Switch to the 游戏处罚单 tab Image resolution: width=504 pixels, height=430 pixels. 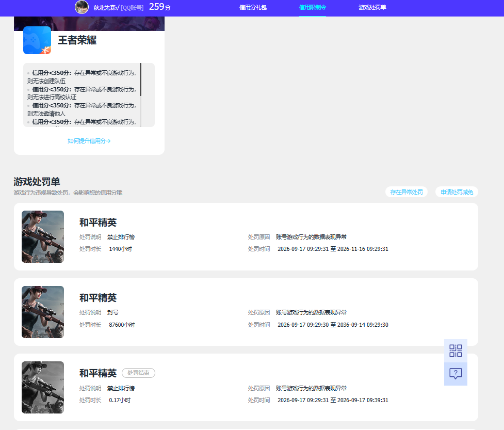click(372, 7)
